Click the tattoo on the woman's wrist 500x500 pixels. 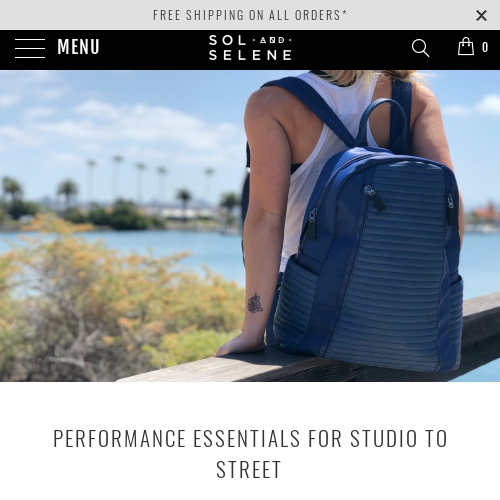[x=255, y=303]
